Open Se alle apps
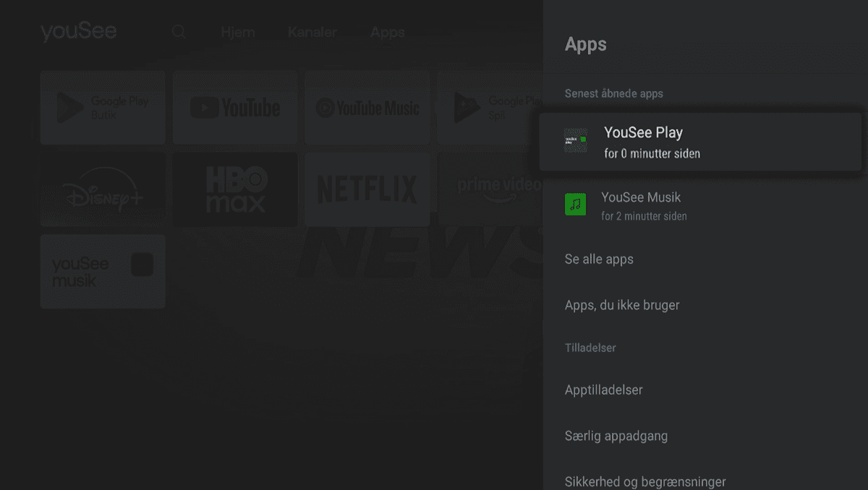Image resolution: width=868 pixels, height=490 pixels. (x=599, y=259)
